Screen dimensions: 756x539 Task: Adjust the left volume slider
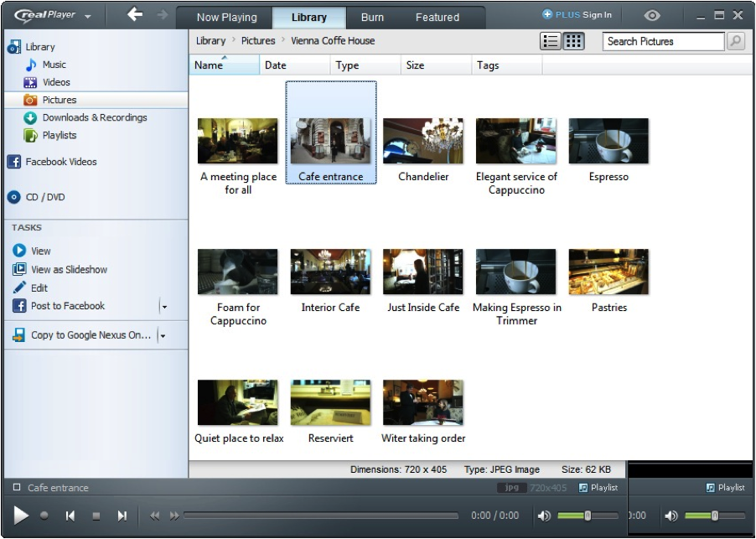(588, 516)
